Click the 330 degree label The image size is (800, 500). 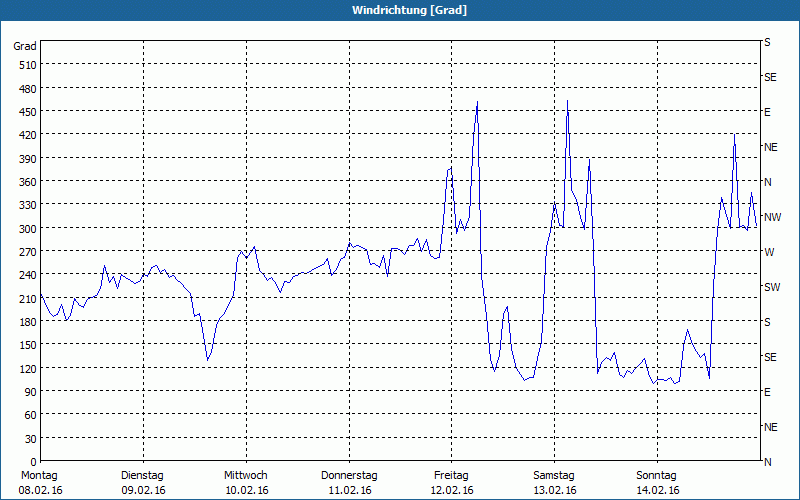28,205
